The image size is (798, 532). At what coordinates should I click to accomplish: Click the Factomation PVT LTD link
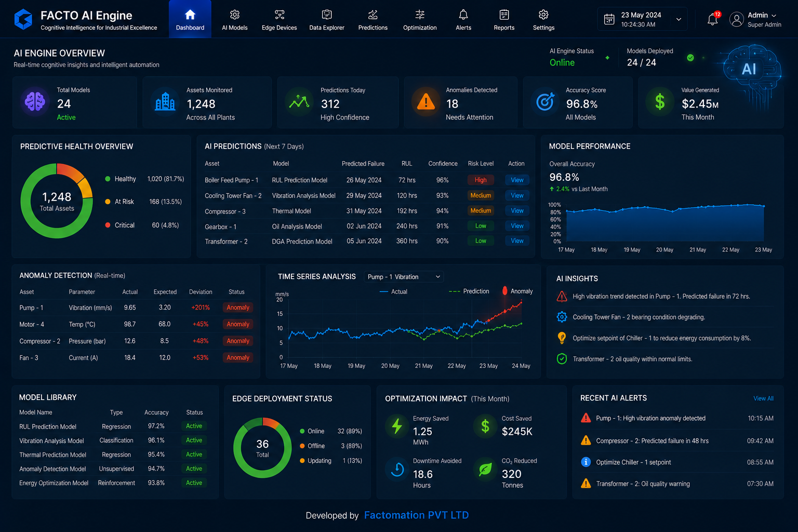(x=416, y=515)
